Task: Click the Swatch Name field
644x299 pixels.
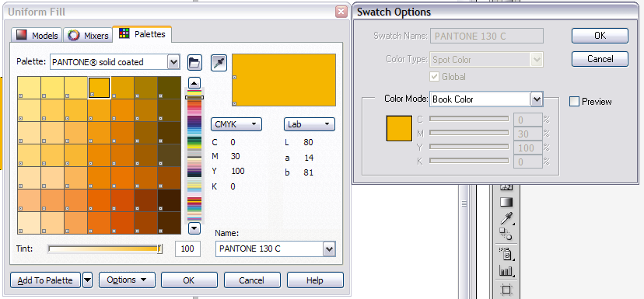Action: [487, 36]
